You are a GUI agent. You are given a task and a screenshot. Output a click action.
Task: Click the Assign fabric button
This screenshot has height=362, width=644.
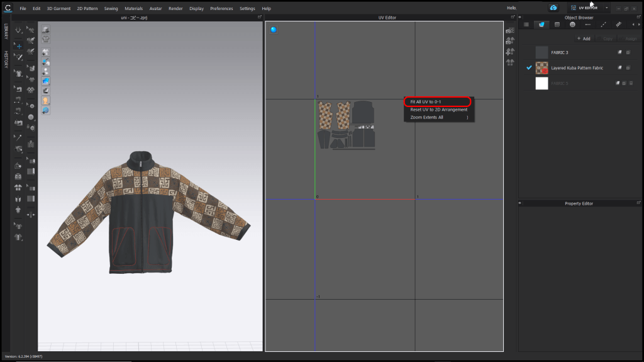(x=628, y=38)
